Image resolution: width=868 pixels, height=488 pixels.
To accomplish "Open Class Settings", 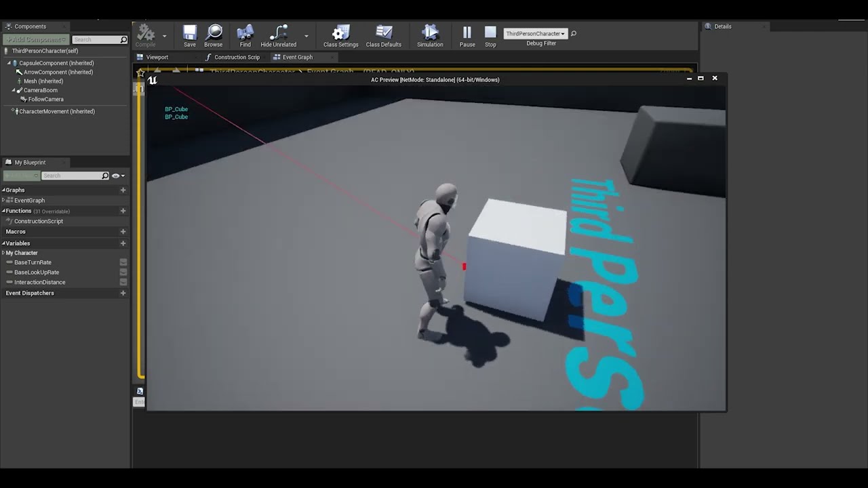I will click(340, 35).
